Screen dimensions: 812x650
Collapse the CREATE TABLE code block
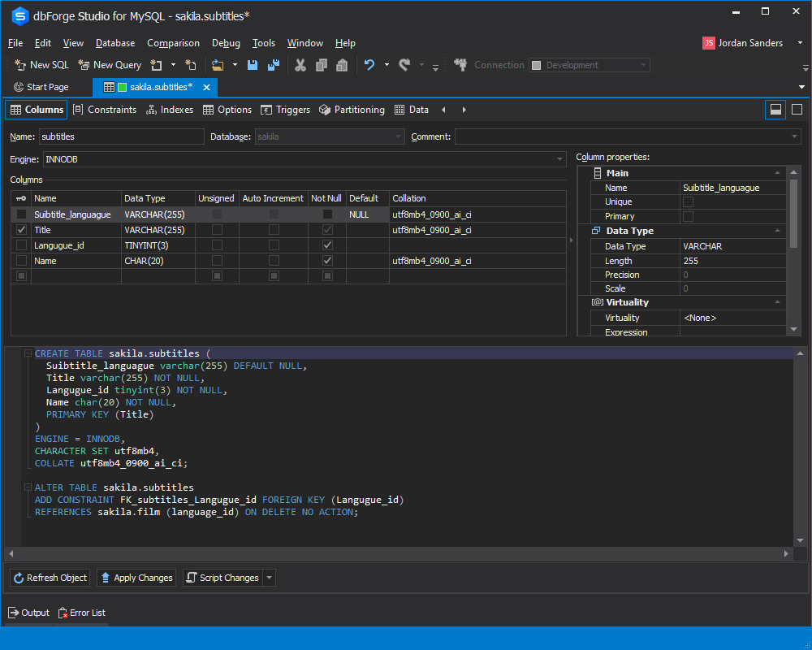[28, 353]
